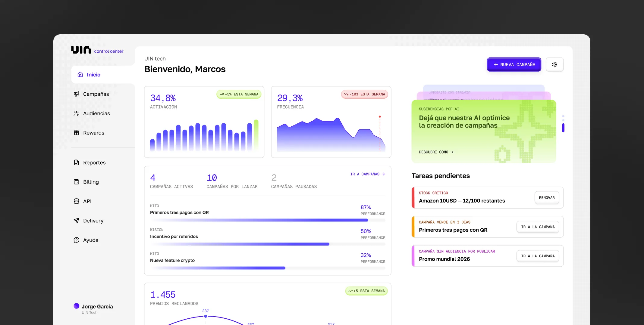Select the active purple carousel indicator
This screenshot has height=325, width=644.
point(563,128)
